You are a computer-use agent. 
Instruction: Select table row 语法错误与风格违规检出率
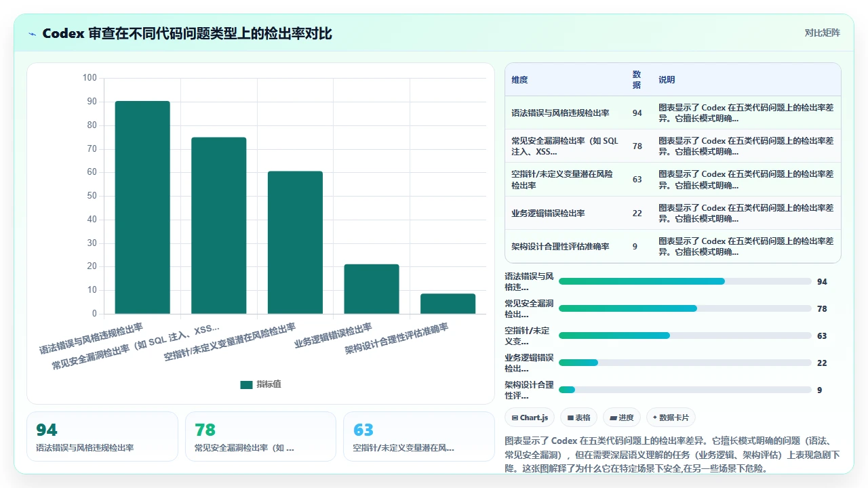point(673,113)
